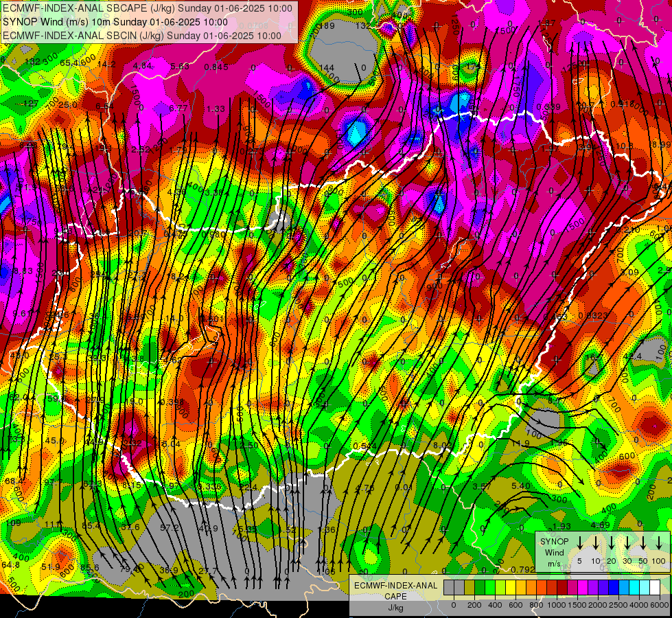672x618 pixels.
Task: Click the 2500 tick label in CAPE legend
Action: coord(619,605)
